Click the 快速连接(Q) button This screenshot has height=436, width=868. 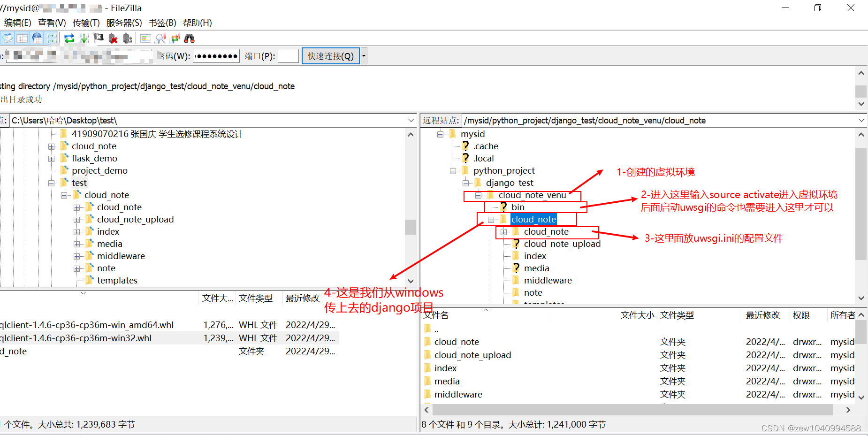point(330,55)
